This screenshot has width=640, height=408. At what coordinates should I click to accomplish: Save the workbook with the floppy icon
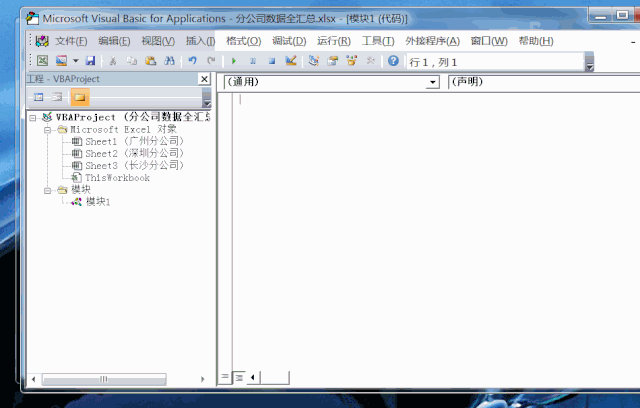tap(90, 61)
